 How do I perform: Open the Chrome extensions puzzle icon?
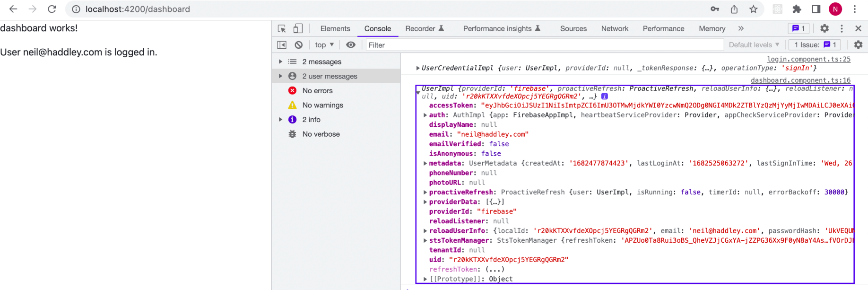point(797,9)
